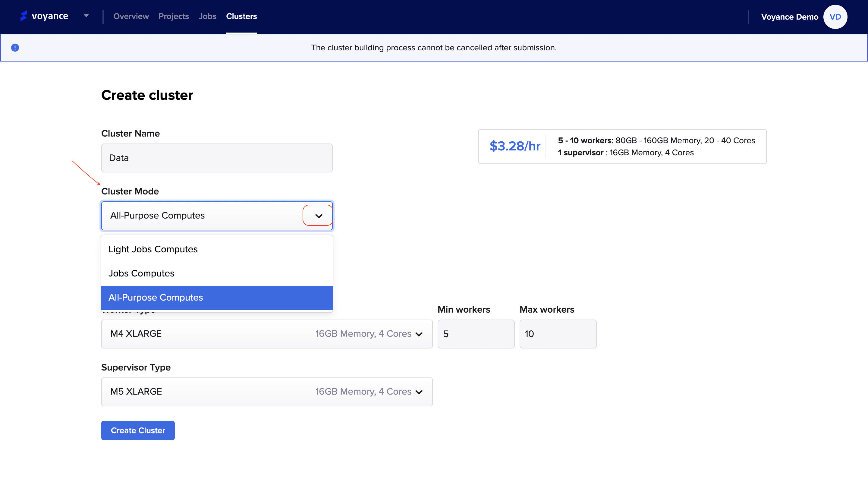Switch to the Jobs tab
Viewport: 868px width, 495px height.
click(207, 16)
